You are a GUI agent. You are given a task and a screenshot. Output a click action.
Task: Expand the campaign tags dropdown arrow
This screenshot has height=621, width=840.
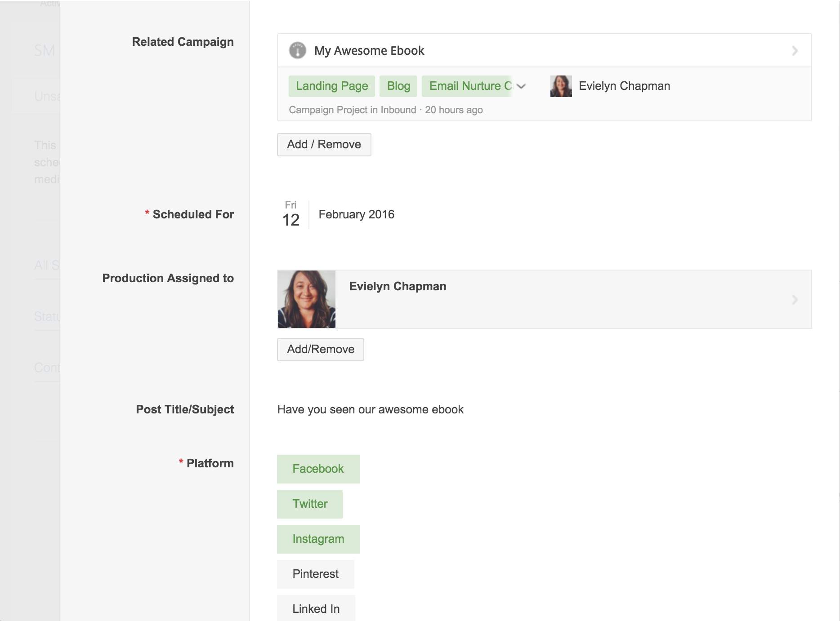coord(521,86)
